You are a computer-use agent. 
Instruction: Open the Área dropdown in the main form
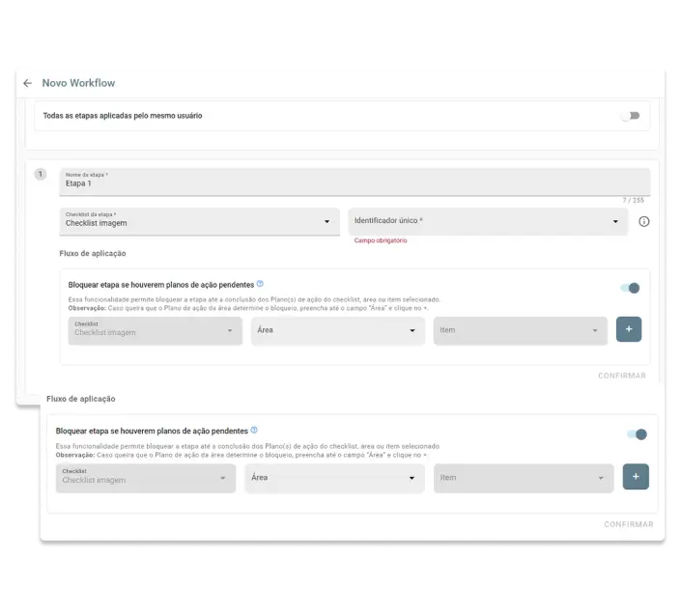[x=337, y=330]
